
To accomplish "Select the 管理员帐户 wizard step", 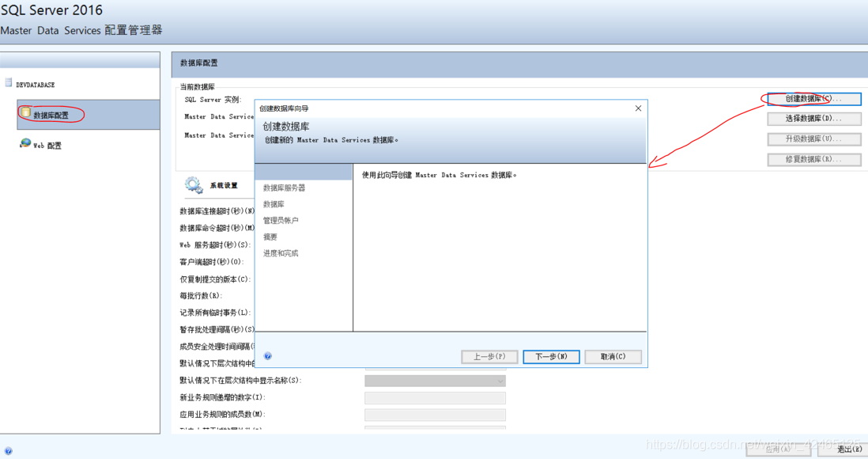I will pos(281,221).
